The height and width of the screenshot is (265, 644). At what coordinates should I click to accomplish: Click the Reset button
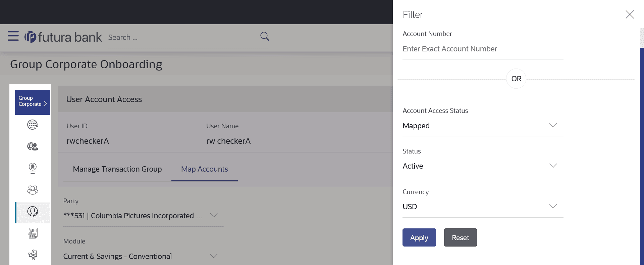pyautogui.click(x=460, y=237)
